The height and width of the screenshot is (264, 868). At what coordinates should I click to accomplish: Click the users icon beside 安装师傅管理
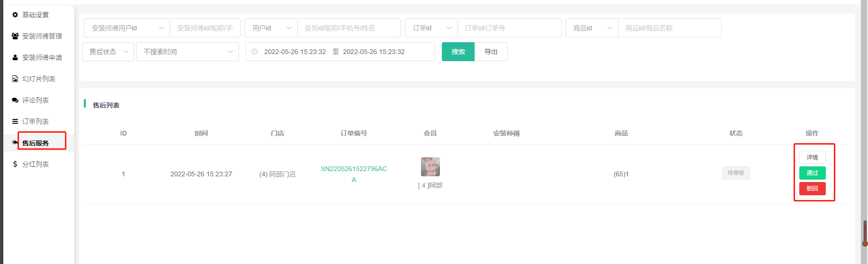15,36
